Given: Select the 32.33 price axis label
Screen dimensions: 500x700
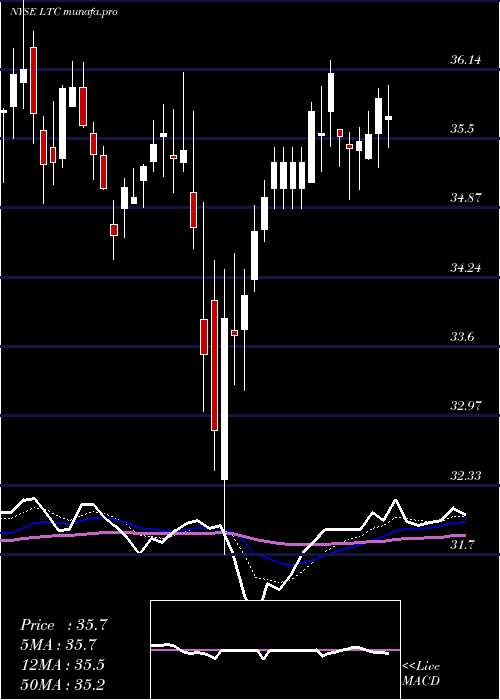Looking at the screenshot, I should (466, 475).
